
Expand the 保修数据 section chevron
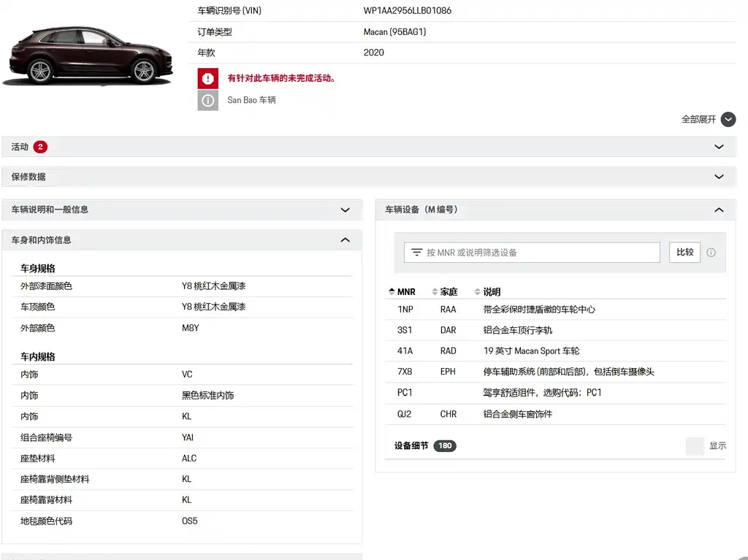click(x=719, y=177)
